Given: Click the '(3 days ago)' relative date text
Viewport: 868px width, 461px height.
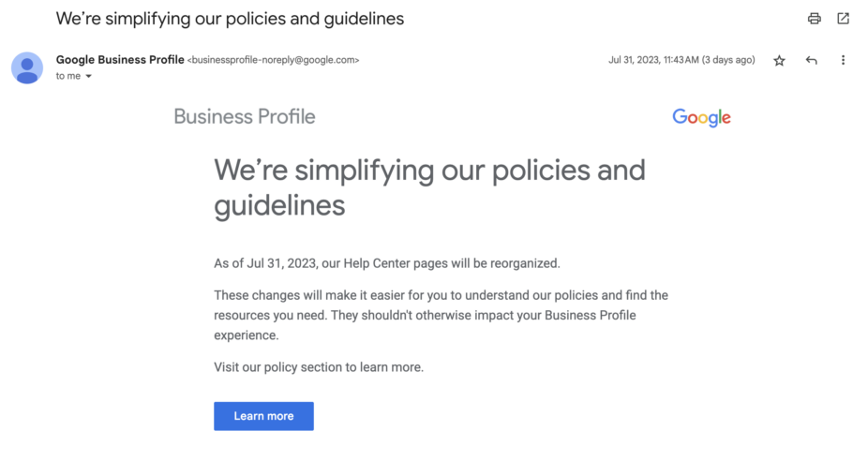Looking at the screenshot, I should coord(728,60).
